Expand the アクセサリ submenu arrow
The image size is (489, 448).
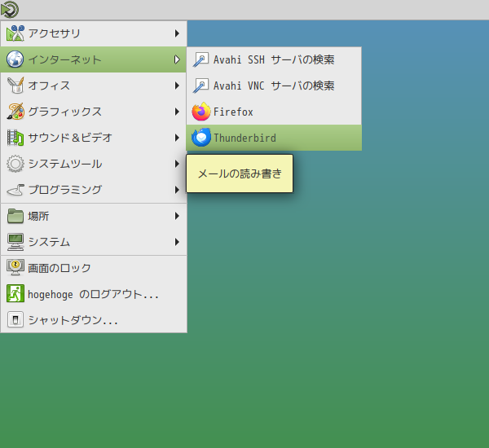point(177,33)
